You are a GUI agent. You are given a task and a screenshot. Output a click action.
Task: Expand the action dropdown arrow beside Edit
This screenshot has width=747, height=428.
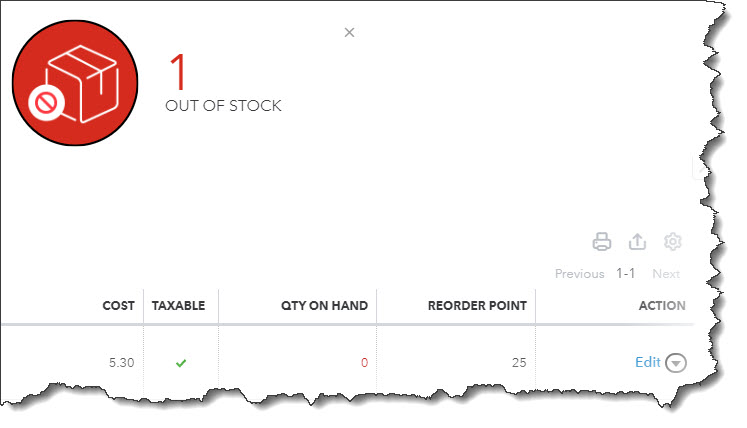tap(676, 363)
